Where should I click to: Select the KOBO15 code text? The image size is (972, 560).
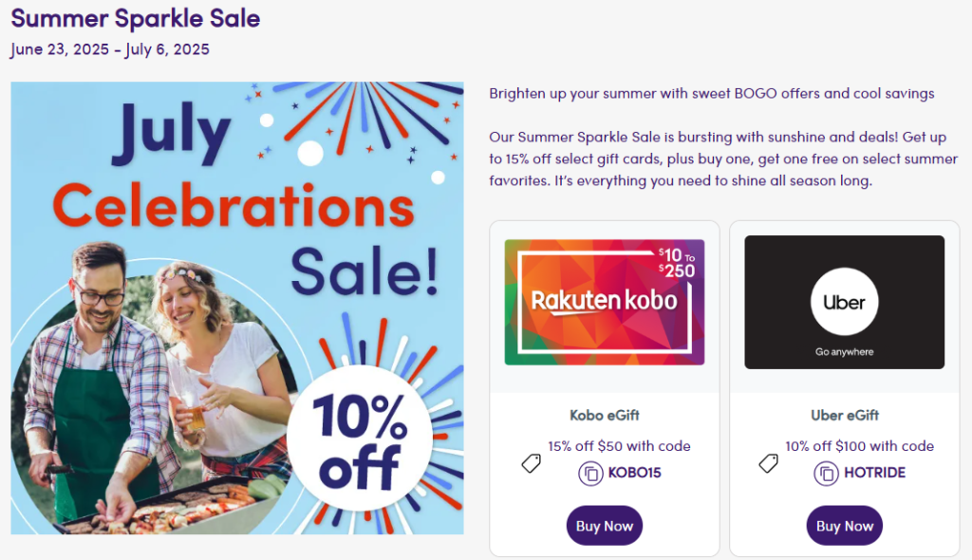[634, 473]
